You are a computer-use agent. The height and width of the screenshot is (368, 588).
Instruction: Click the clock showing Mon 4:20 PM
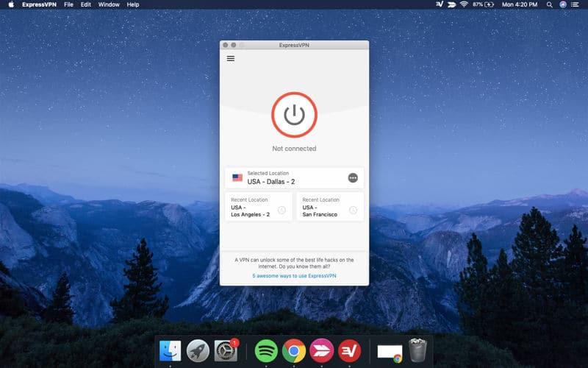[520, 4]
